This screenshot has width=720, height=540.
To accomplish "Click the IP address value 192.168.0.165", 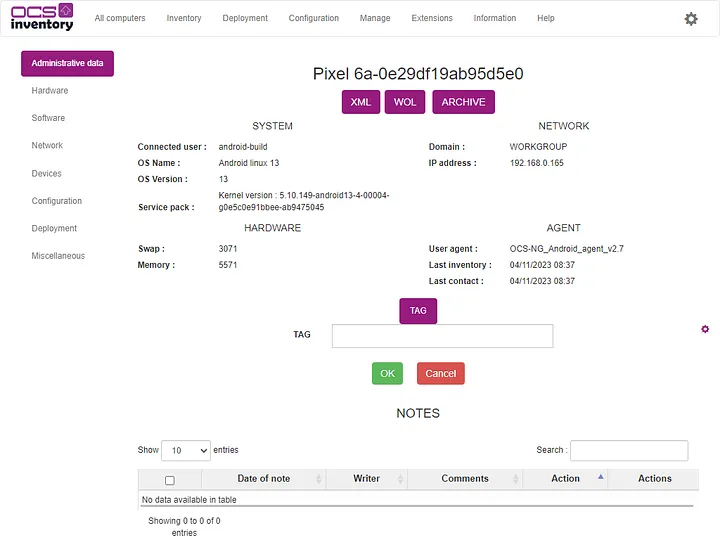I will tap(536, 163).
